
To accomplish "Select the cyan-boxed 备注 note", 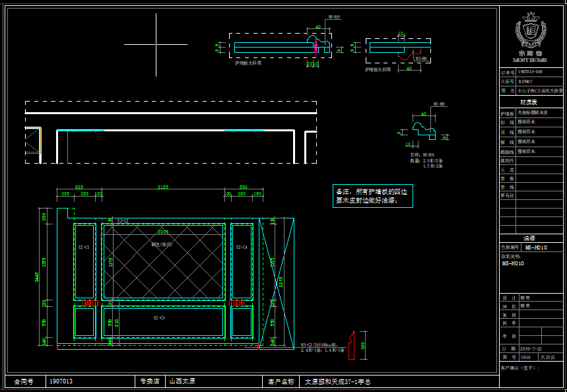I will pyautogui.click(x=373, y=196).
